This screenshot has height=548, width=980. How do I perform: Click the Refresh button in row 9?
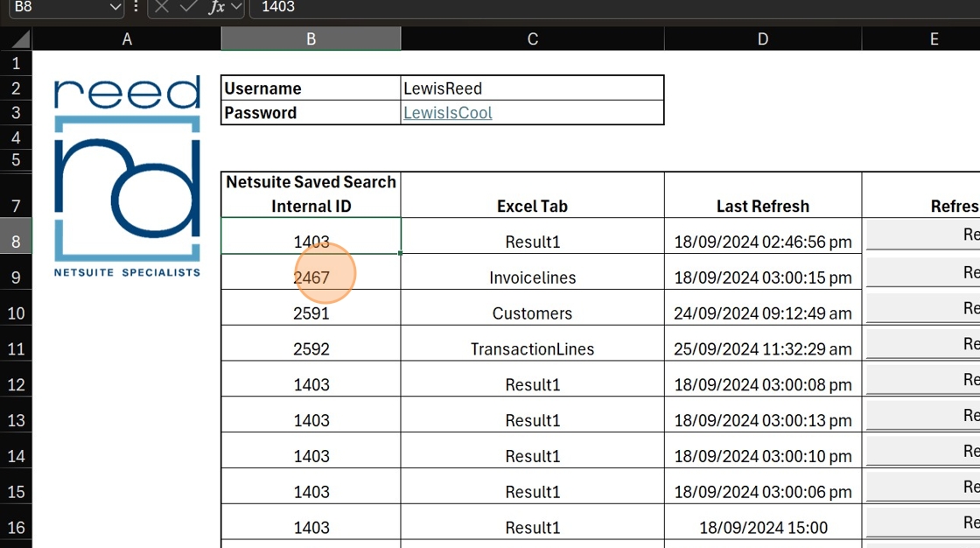point(923,271)
